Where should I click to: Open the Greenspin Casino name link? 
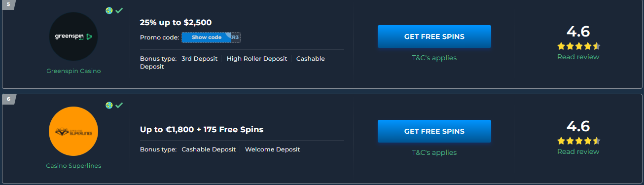pos(73,71)
